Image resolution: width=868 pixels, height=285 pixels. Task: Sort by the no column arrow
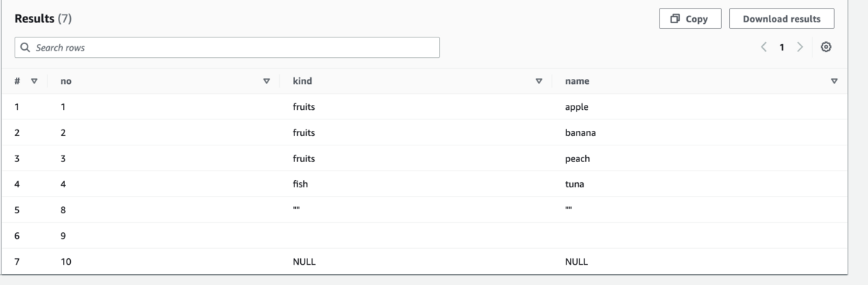point(266,82)
